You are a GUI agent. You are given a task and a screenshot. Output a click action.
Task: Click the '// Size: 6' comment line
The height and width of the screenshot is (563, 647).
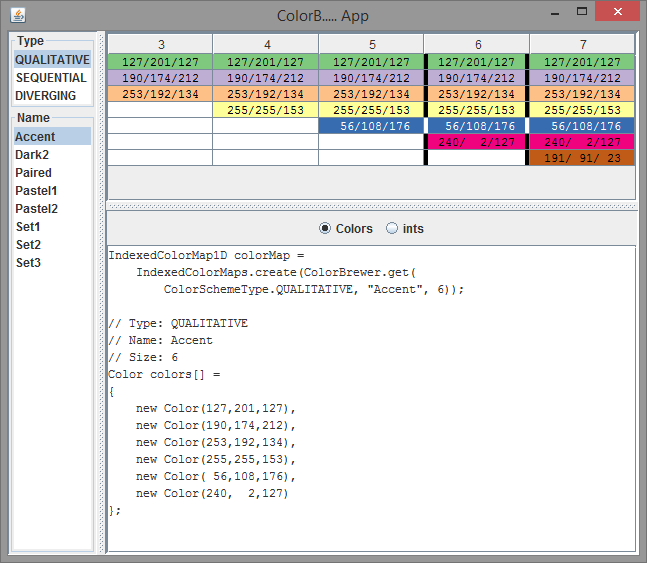(143, 357)
